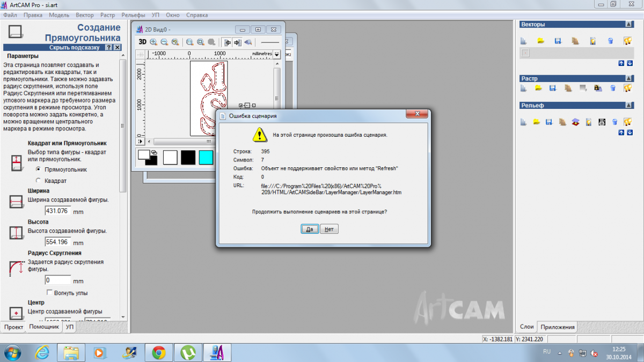Click the Ширина width input field

(x=58, y=211)
